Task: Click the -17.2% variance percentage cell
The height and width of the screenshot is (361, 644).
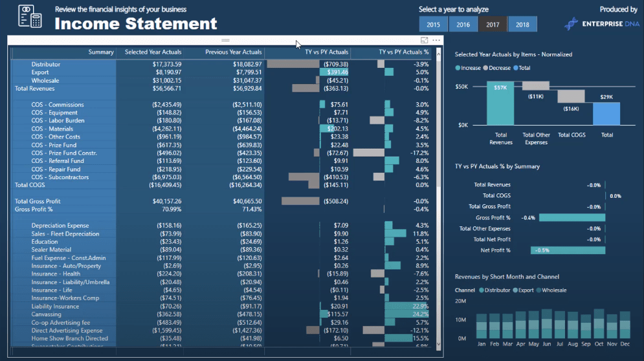Action: 419,153
